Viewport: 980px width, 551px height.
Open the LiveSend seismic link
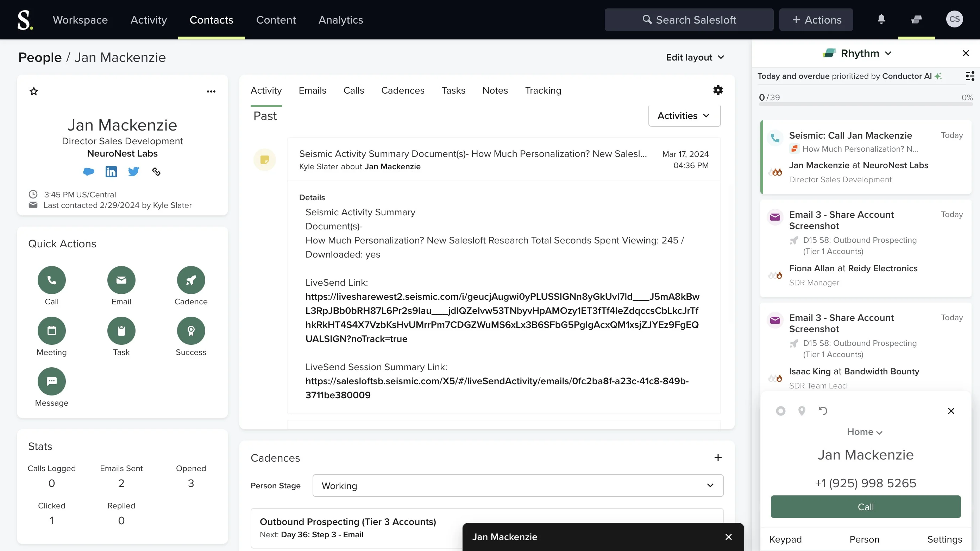[x=502, y=317]
